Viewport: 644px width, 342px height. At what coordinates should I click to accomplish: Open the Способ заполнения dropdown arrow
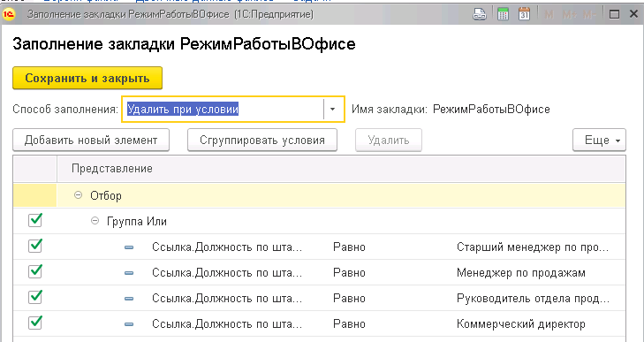point(333,110)
